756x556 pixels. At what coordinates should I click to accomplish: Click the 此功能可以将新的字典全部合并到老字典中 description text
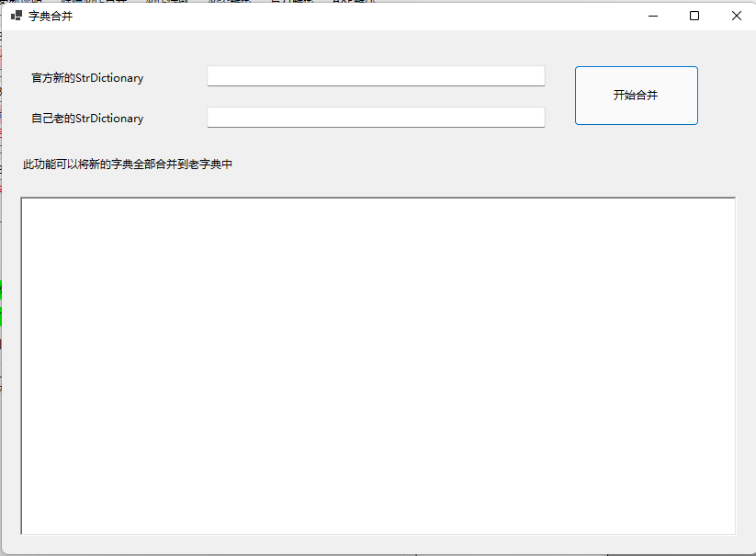[x=128, y=165]
